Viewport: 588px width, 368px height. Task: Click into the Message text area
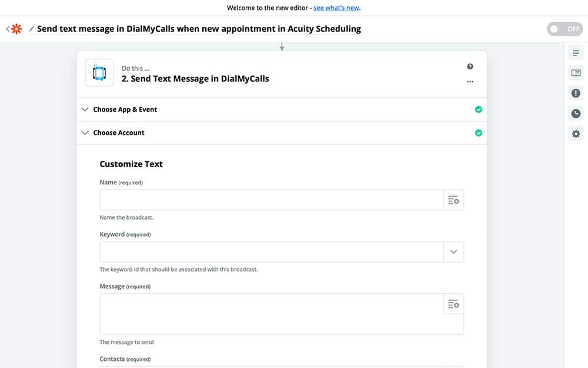(271, 314)
